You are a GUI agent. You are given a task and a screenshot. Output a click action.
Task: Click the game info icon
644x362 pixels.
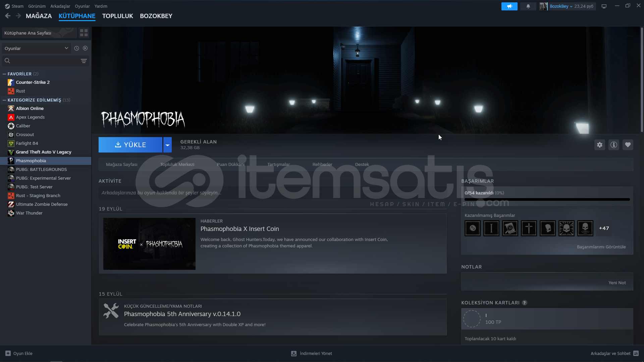coord(613,145)
